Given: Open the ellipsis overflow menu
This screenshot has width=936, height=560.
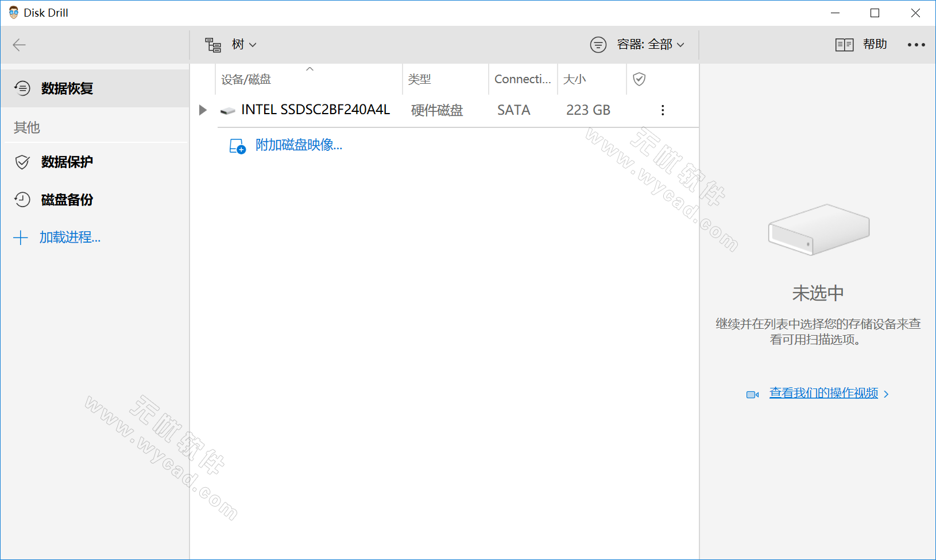Looking at the screenshot, I should click(x=916, y=44).
